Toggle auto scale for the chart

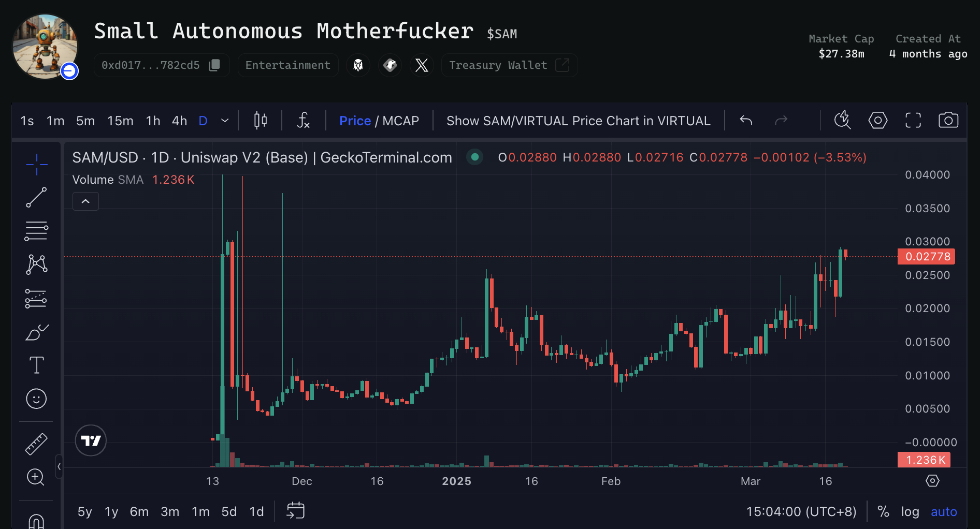pos(943,512)
